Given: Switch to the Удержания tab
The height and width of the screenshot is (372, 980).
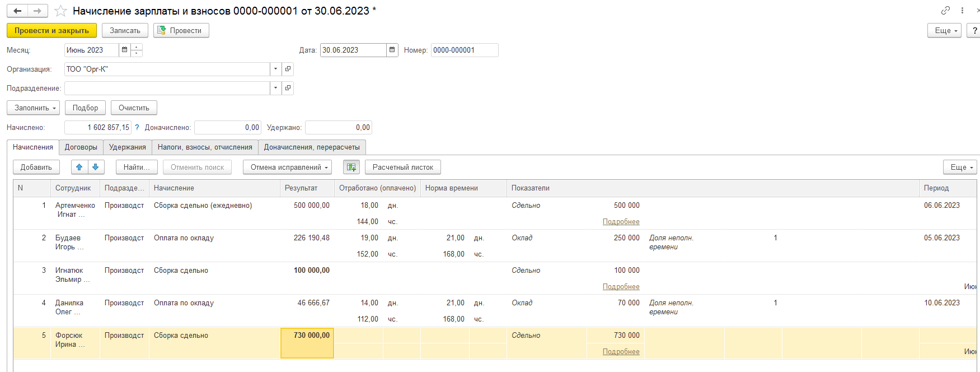Looking at the screenshot, I should (127, 147).
